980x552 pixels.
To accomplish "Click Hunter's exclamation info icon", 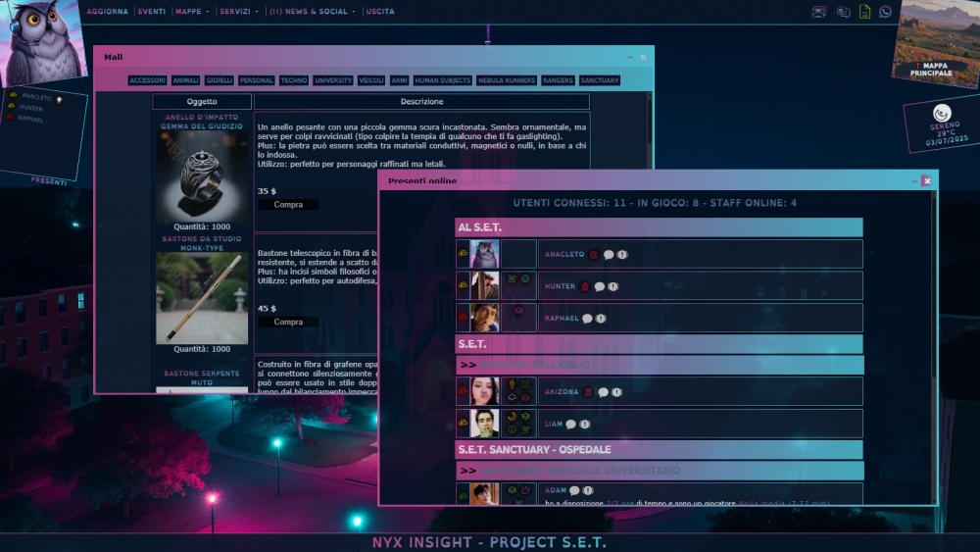I will tap(613, 286).
